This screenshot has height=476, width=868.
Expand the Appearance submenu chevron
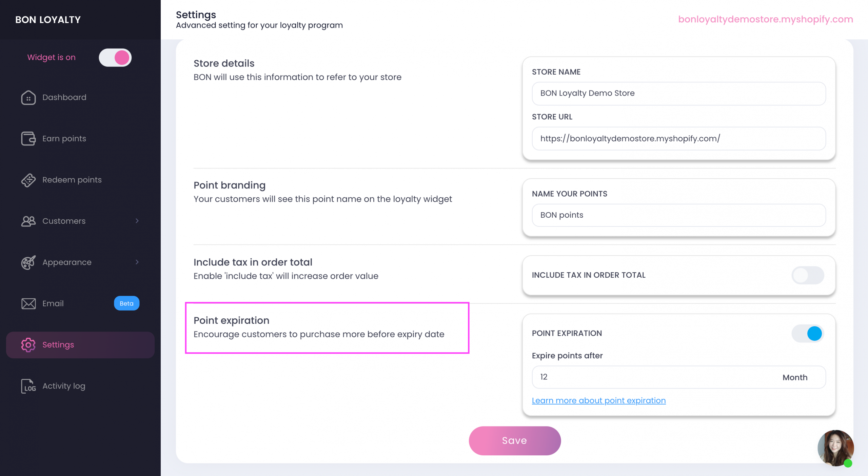tap(137, 262)
